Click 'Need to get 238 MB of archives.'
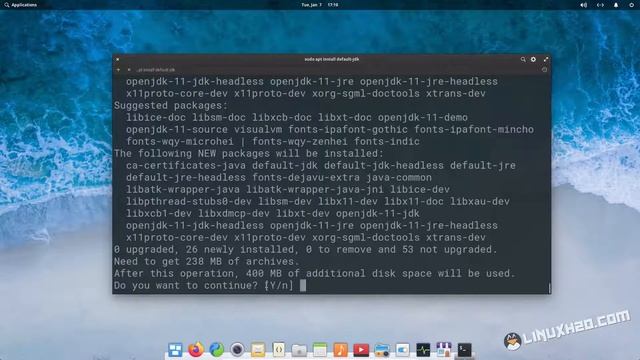Screen dimensions: 640x360 pos(207,262)
